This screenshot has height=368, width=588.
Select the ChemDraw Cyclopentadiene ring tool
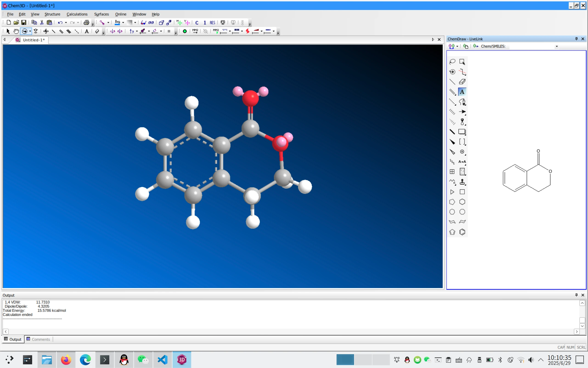(x=452, y=232)
